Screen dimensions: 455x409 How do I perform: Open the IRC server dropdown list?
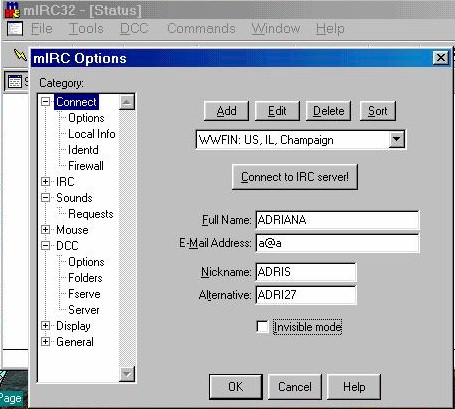(x=396, y=139)
